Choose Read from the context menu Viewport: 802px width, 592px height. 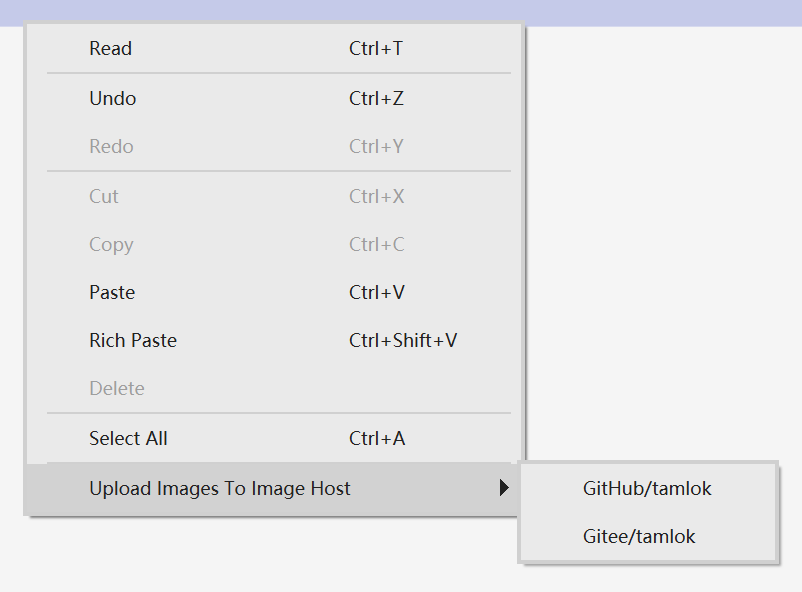coord(274,49)
